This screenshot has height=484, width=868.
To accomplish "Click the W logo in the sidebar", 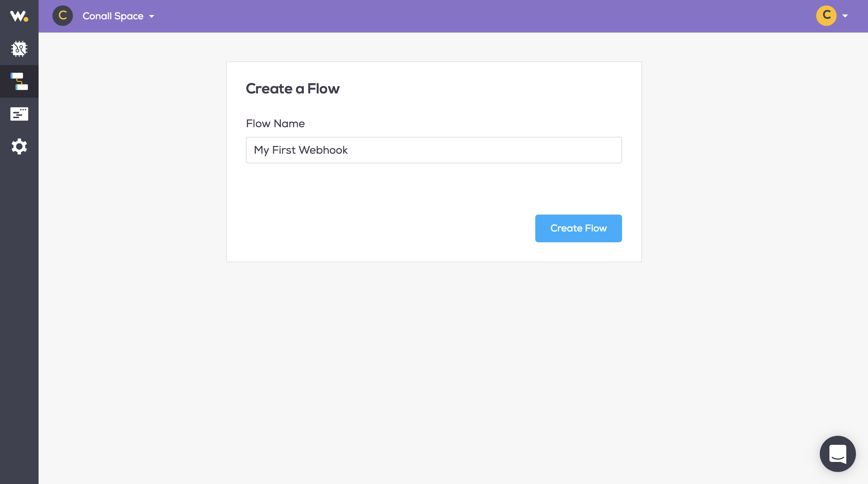I will [x=19, y=16].
